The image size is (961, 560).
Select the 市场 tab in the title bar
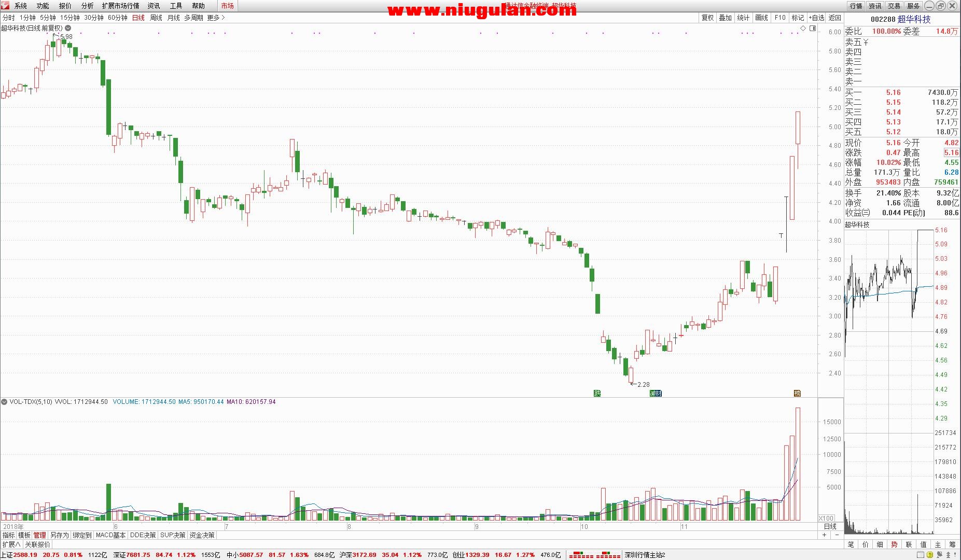(227, 6)
